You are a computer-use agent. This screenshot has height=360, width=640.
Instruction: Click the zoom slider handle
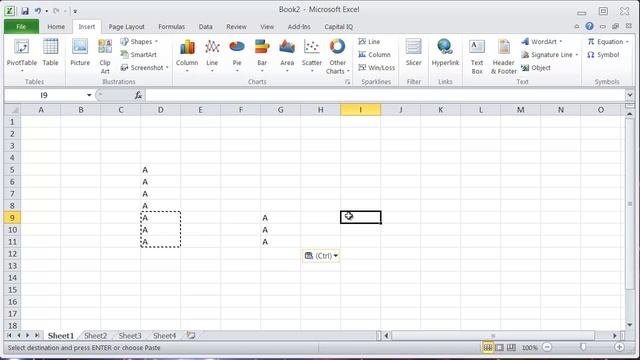583,347
